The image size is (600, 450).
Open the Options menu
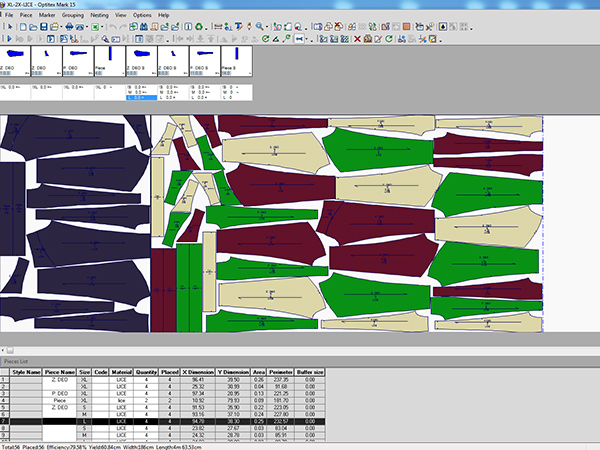coord(142,15)
